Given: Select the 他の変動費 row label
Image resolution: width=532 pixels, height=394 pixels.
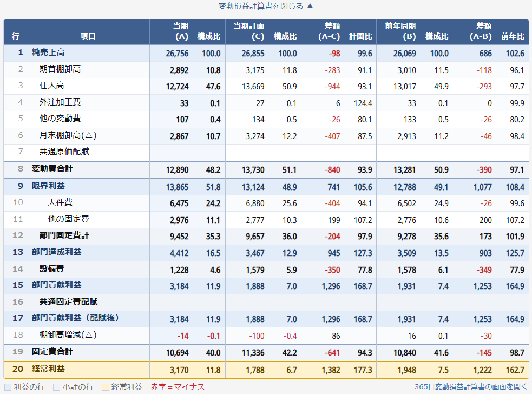Looking at the screenshot, I should [x=60, y=119].
